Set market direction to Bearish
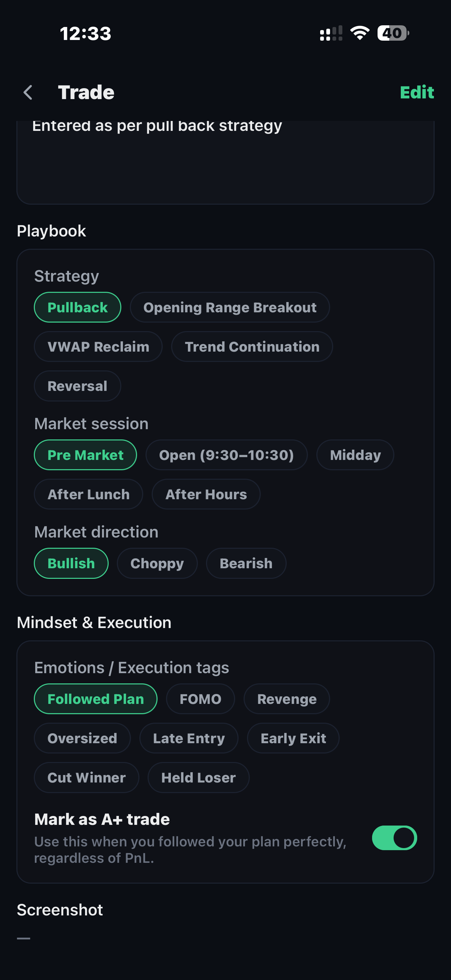The height and width of the screenshot is (980, 451). pos(246,563)
